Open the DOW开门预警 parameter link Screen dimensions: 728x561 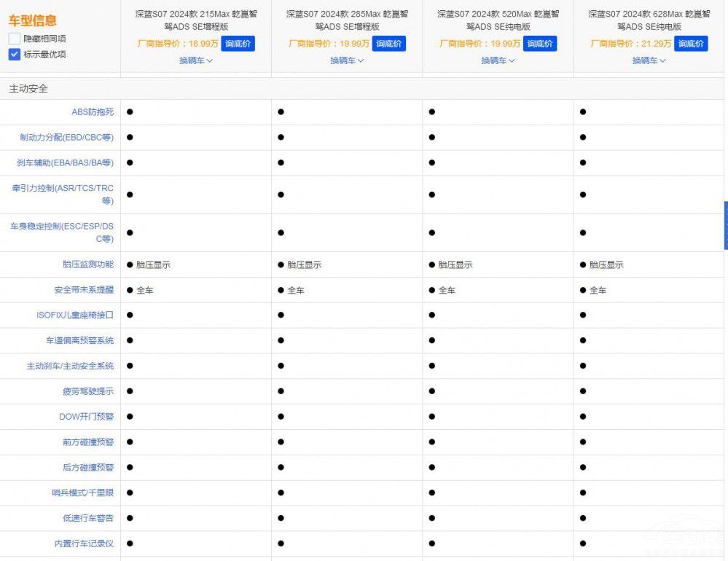click(86, 417)
